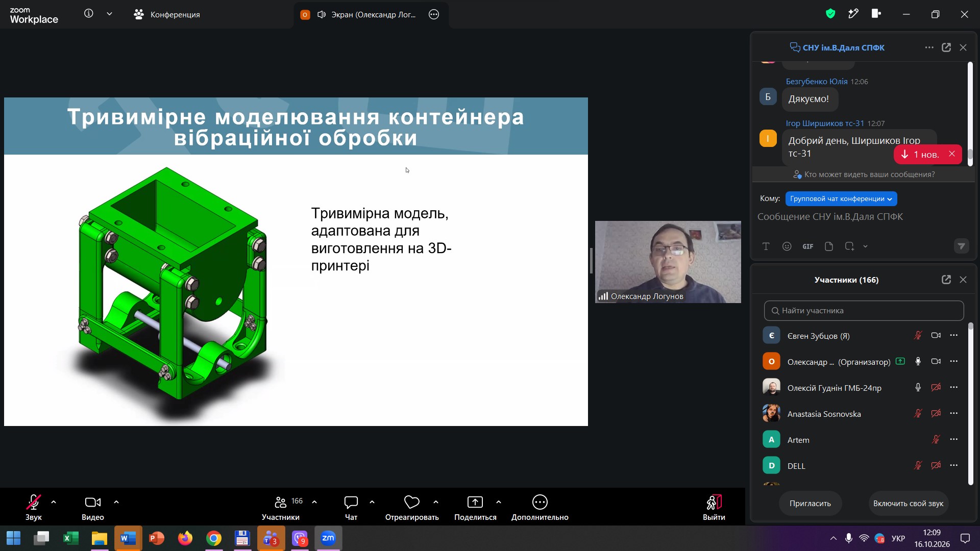The height and width of the screenshot is (551, 980).
Task: Toggle camera icon for the organizer Олександр
Action: point(936,361)
